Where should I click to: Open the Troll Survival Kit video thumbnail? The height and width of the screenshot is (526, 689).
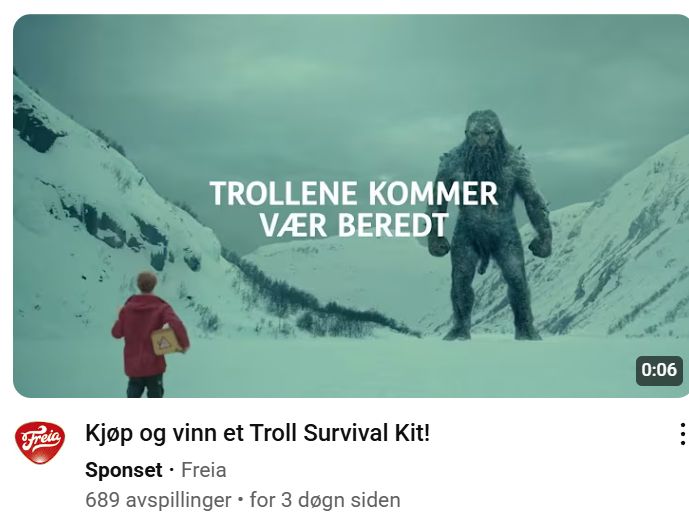pyautogui.click(x=351, y=206)
